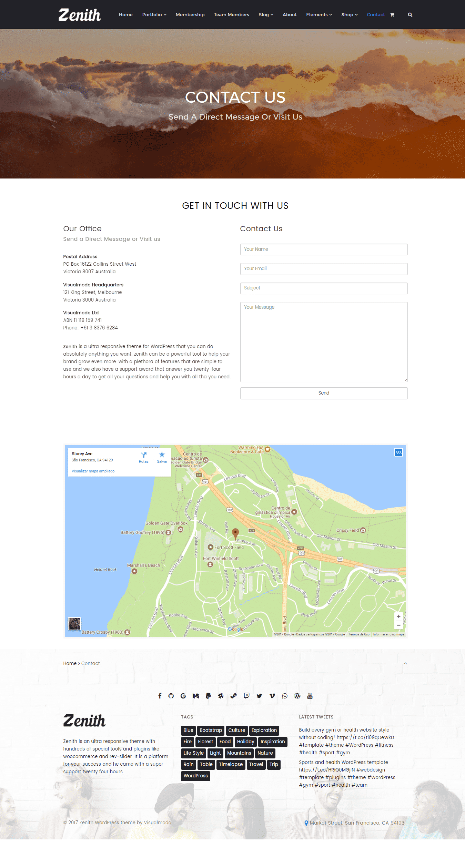This screenshot has width=465, height=868.
Task: Open the Team Members menu item
Action: tap(231, 15)
